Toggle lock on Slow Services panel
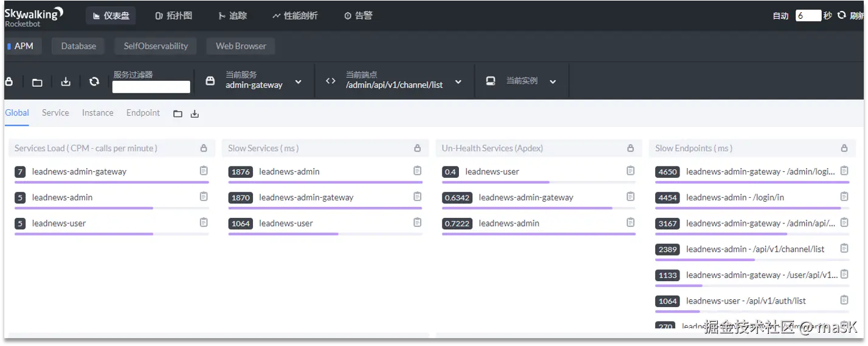Viewport: 868px width, 346px height. (417, 148)
